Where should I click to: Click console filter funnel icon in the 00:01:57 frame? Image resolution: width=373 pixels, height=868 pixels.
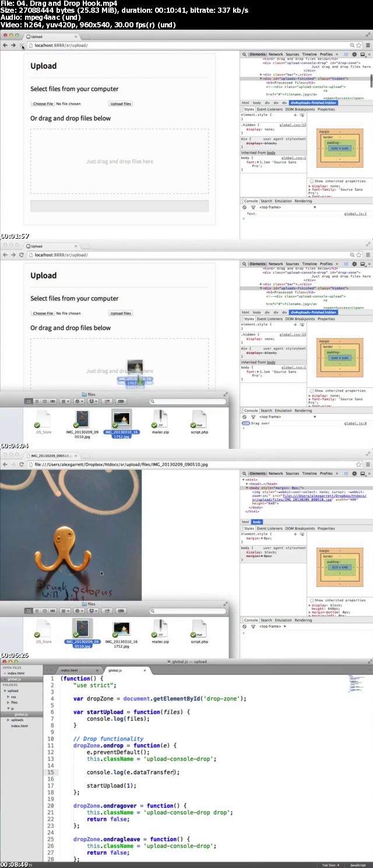pos(254,207)
